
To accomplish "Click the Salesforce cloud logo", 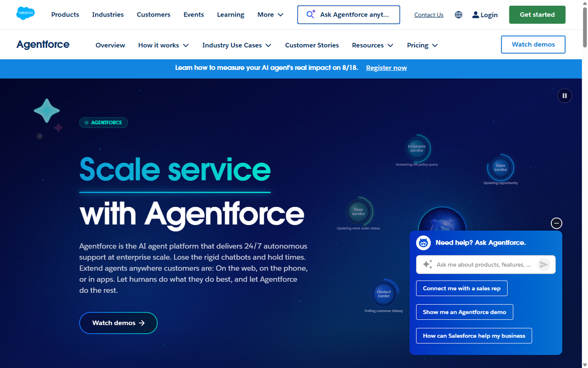I will pos(25,14).
